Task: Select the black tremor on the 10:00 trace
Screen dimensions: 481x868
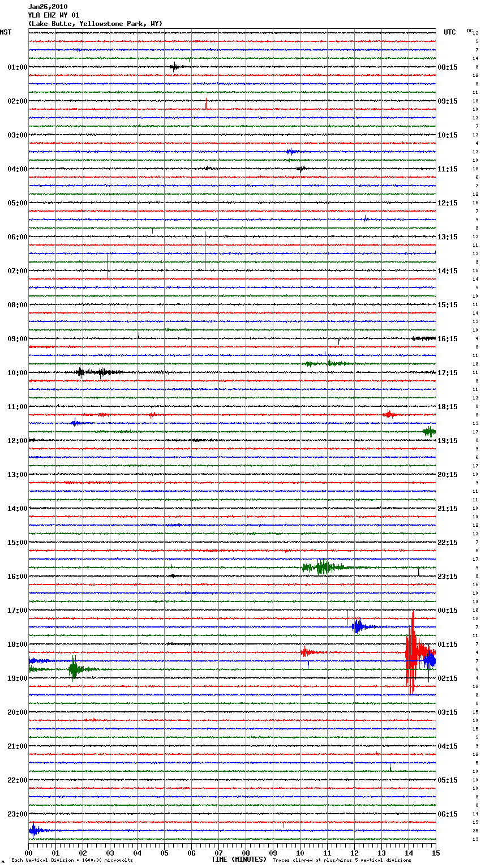Action: pos(91,372)
